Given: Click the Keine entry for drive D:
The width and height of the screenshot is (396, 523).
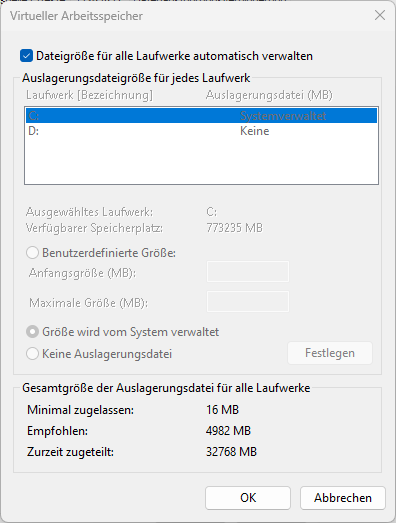Looking at the screenshot, I should [255, 131].
